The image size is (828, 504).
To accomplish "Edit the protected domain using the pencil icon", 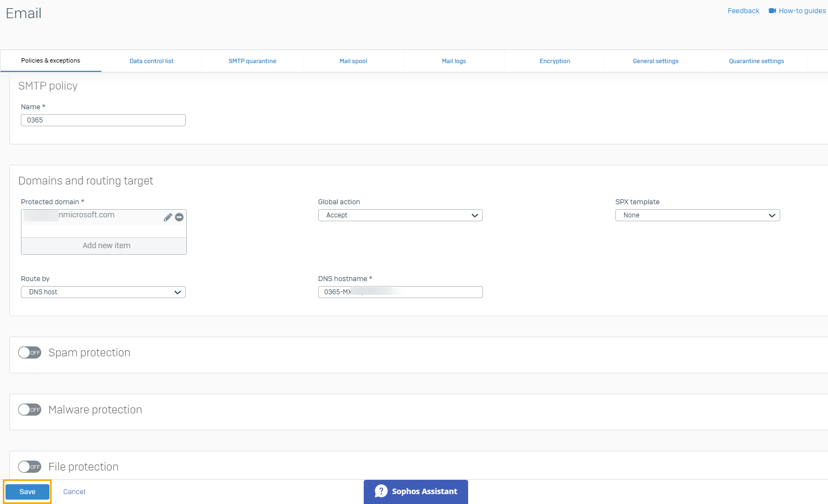I will click(x=168, y=217).
